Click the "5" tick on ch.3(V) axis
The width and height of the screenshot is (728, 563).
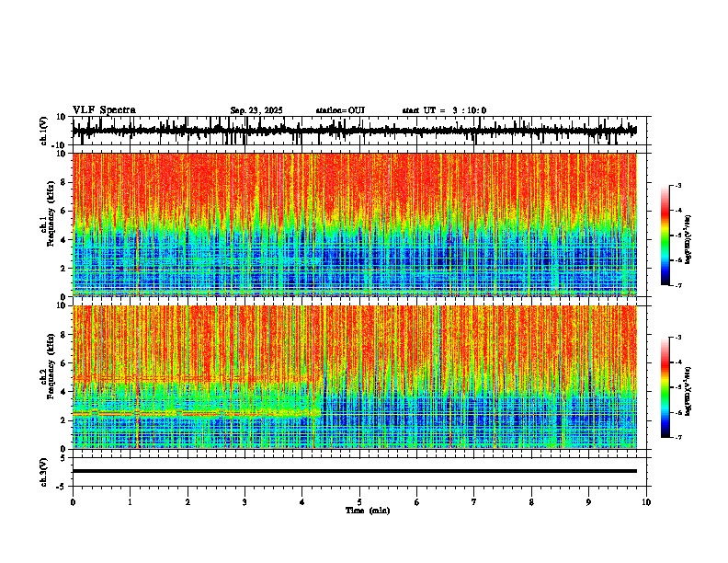tap(64, 458)
